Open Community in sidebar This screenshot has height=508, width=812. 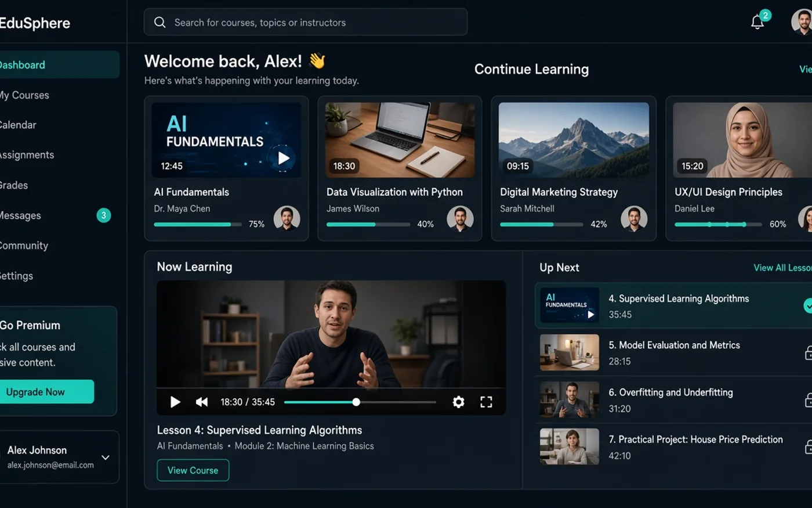(x=24, y=246)
